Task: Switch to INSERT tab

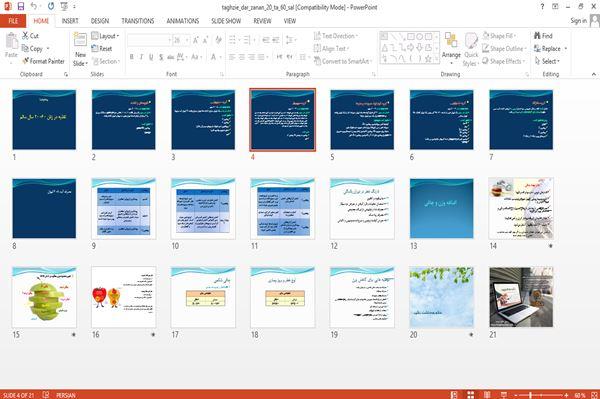Action: [x=70, y=21]
